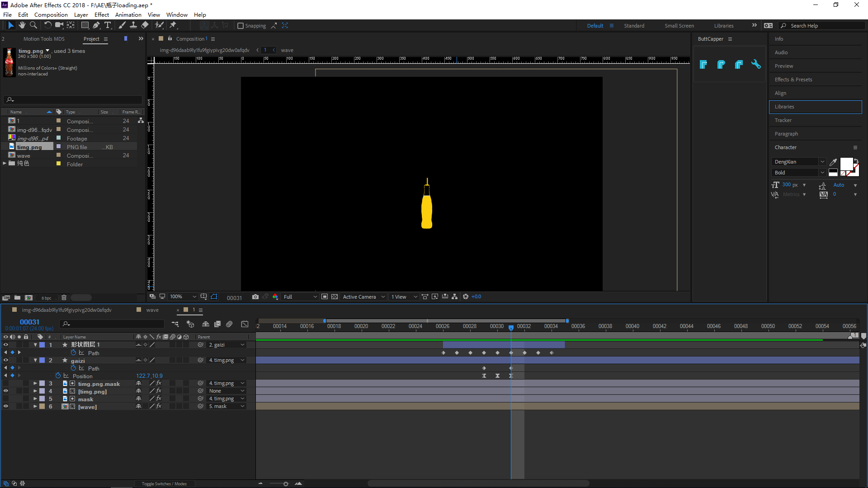
Task: Select the Horizontal Type tool
Action: (108, 25)
